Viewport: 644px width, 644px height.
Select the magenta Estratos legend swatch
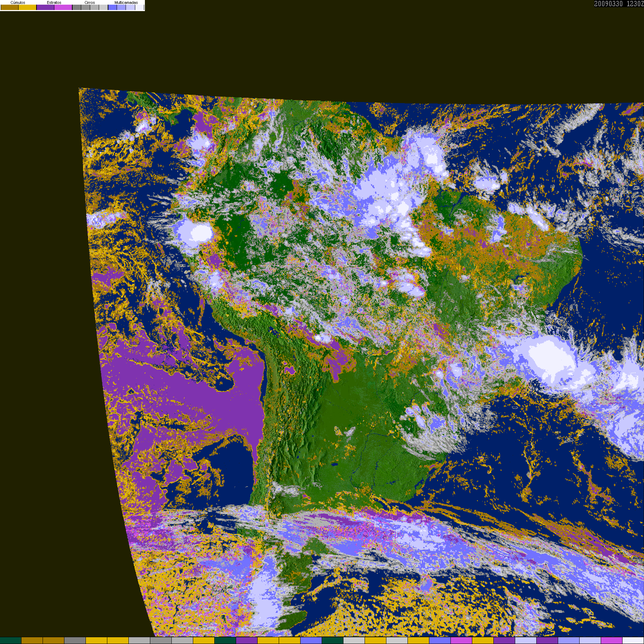(63, 7)
